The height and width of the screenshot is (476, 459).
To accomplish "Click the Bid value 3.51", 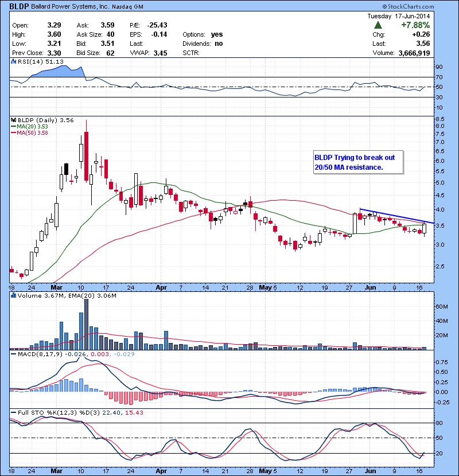I will [x=107, y=44].
